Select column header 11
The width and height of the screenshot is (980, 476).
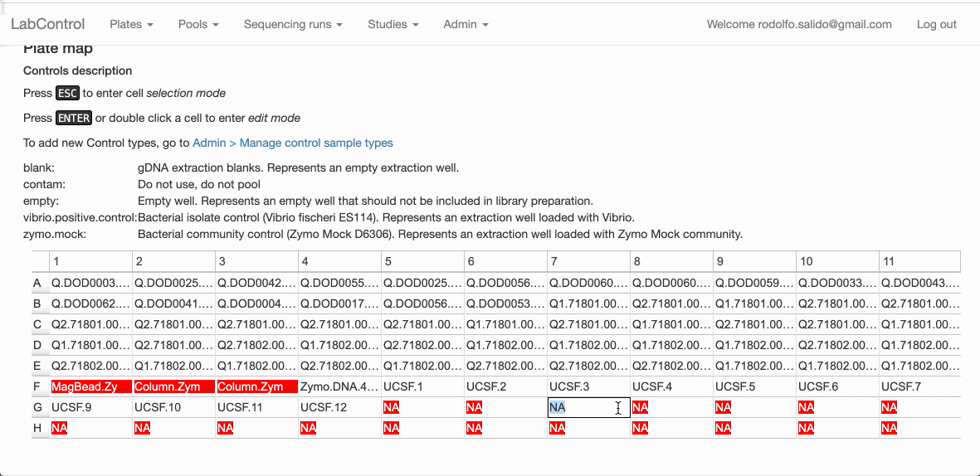919,261
